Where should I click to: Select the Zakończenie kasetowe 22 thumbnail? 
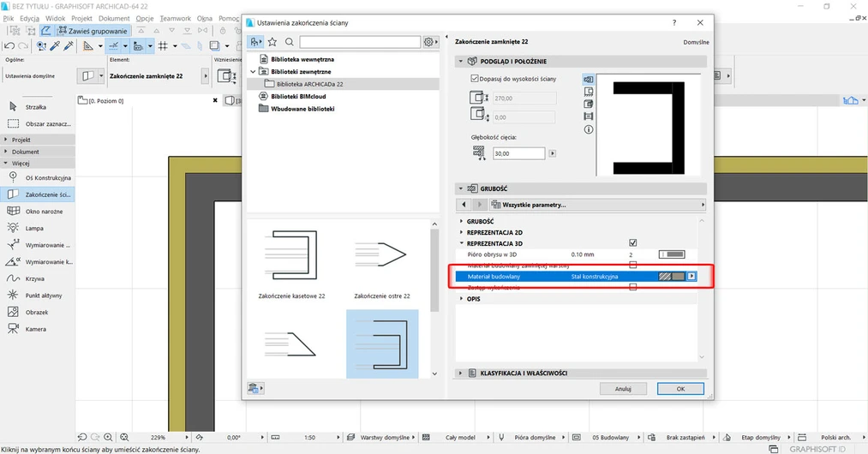pos(291,263)
